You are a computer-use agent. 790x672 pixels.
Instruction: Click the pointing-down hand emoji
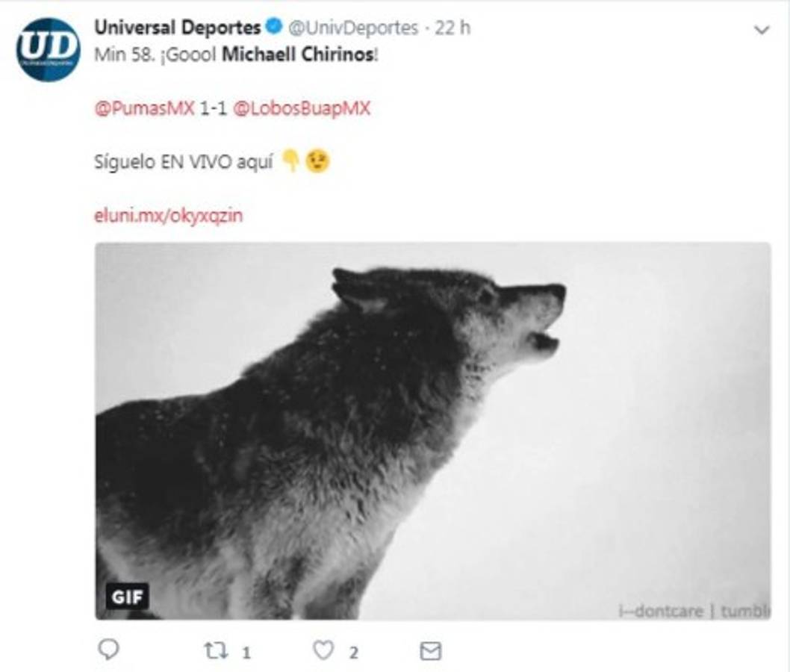pos(291,162)
